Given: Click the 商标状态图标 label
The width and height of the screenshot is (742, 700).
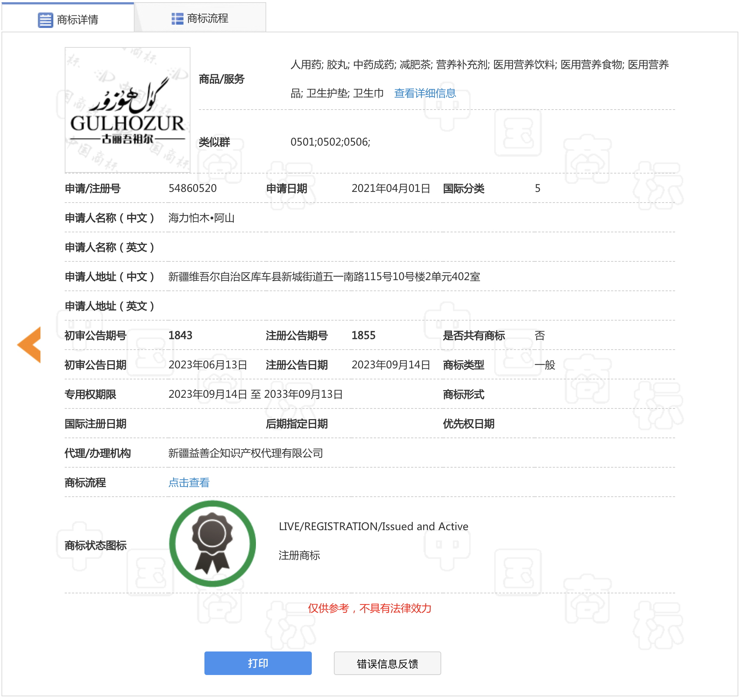Looking at the screenshot, I should (96, 546).
